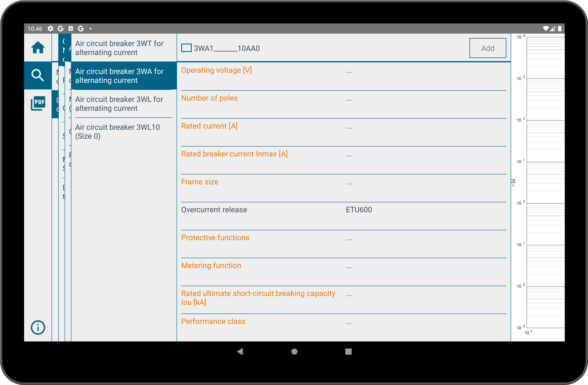Tap the Android Back navigation button
This screenshot has width=588, height=385.
click(x=240, y=351)
